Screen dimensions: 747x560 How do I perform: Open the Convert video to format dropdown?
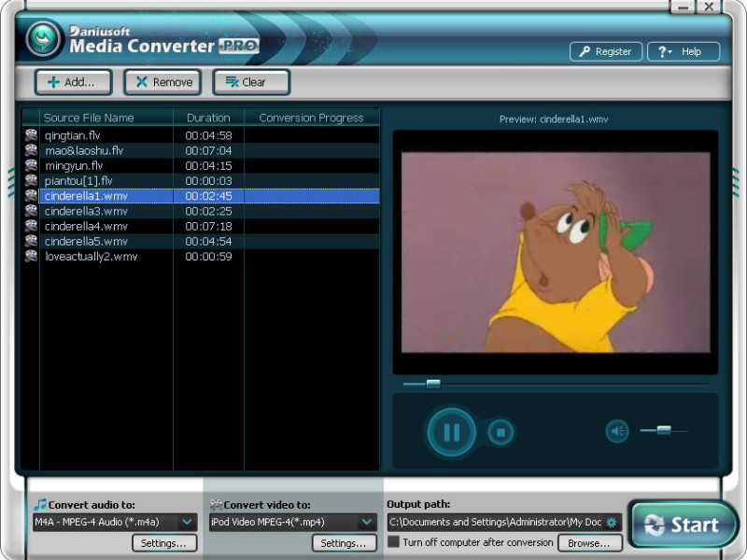click(x=367, y=522)
